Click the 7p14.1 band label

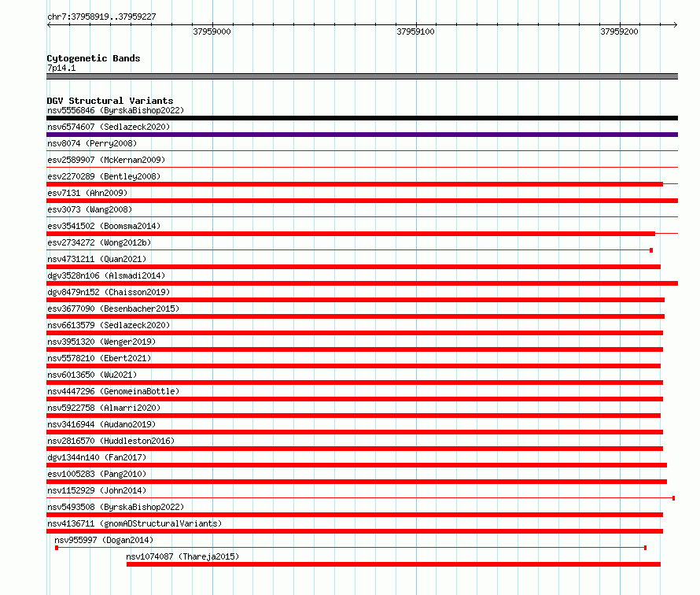[61, 68]
